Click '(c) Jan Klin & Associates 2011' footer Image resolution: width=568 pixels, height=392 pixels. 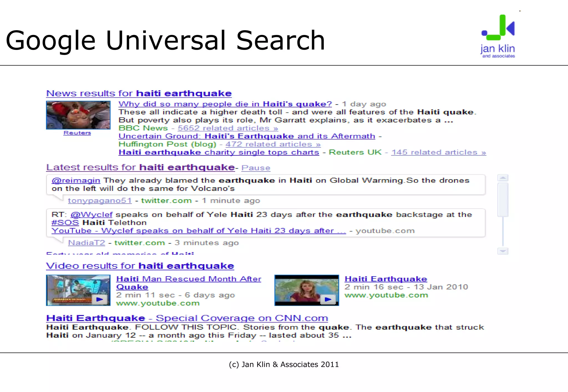click(284, 365)
